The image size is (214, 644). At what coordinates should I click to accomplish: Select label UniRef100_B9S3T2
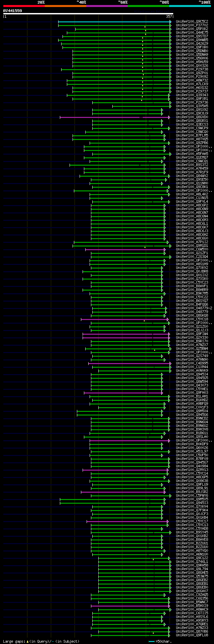(x=192, y=165)
